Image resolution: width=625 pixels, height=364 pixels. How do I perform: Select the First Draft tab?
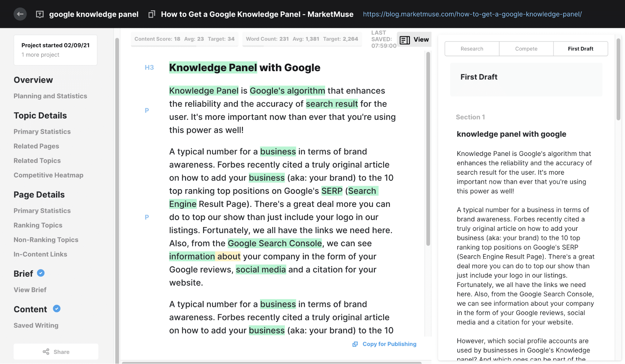click(580, 49)
